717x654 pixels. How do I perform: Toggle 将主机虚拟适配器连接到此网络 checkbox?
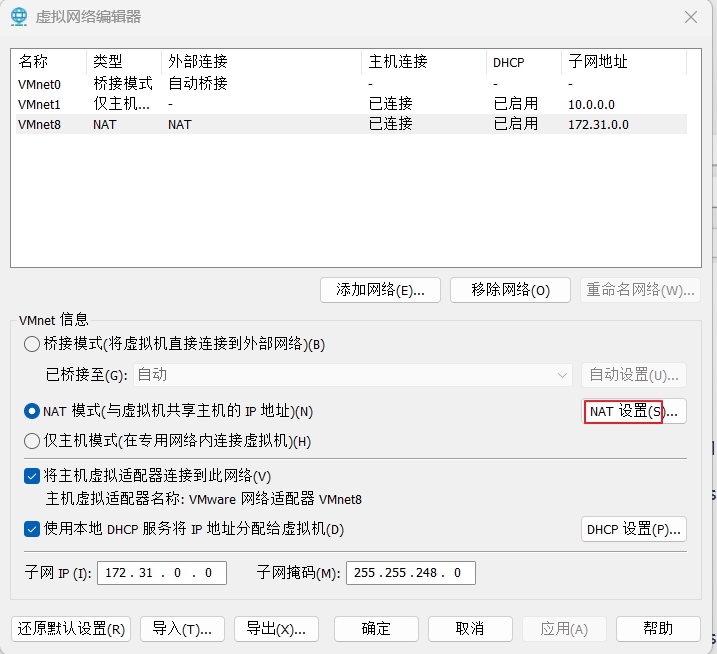pos(32,476)
